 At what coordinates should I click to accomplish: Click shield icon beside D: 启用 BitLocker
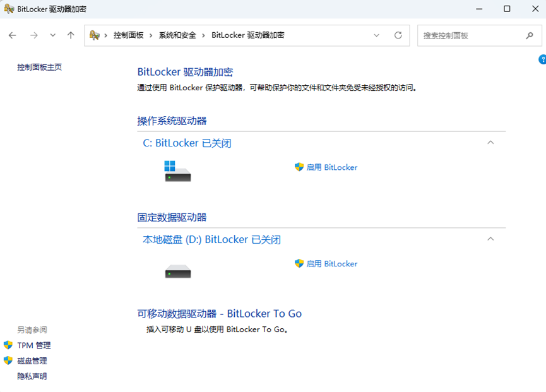click(299, 263)
